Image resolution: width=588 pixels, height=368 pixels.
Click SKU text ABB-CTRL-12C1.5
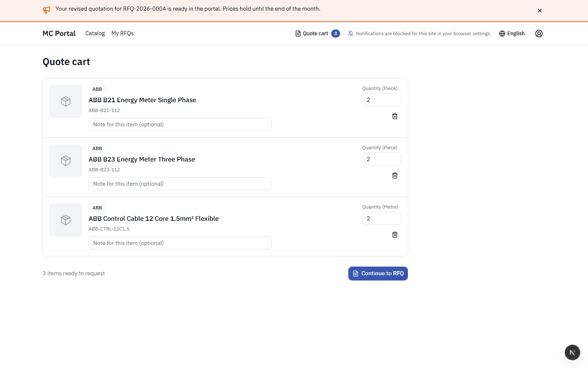point(109,229)
